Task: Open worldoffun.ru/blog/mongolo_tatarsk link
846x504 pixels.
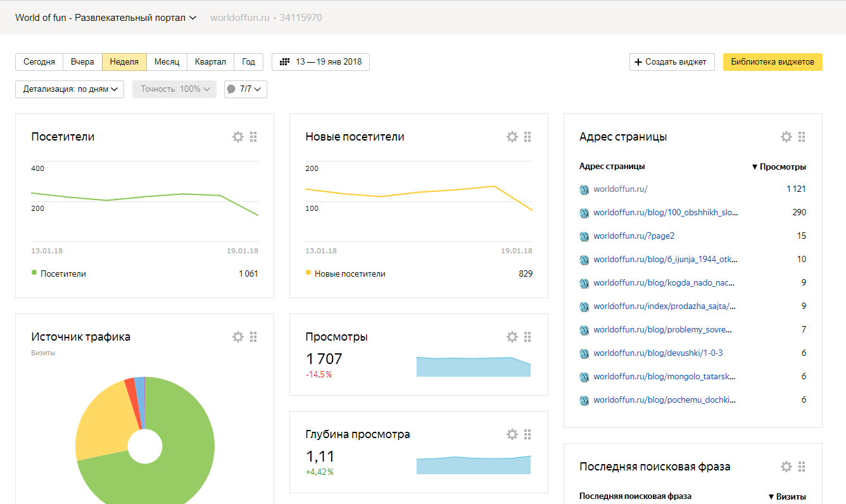Action: [x=665, y=377]
